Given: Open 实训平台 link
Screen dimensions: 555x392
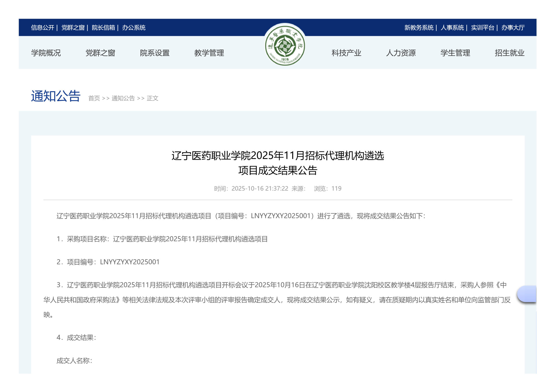Looking at the screenshot, I should 482,28.
